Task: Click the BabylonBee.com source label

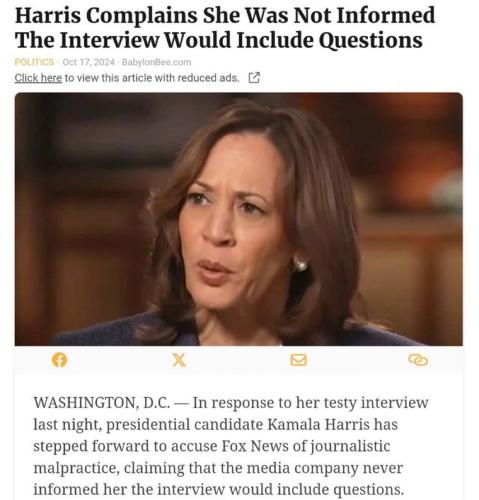Action: [156, 62]
